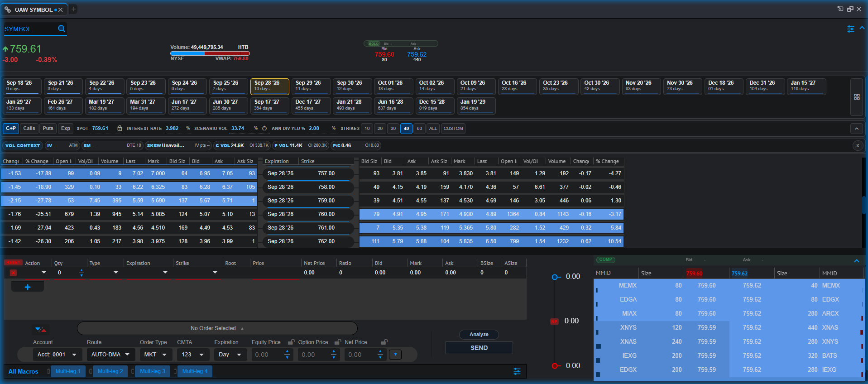Click the red RESET button
Viewport: 868px width, 384px height.
click(13, 263)
